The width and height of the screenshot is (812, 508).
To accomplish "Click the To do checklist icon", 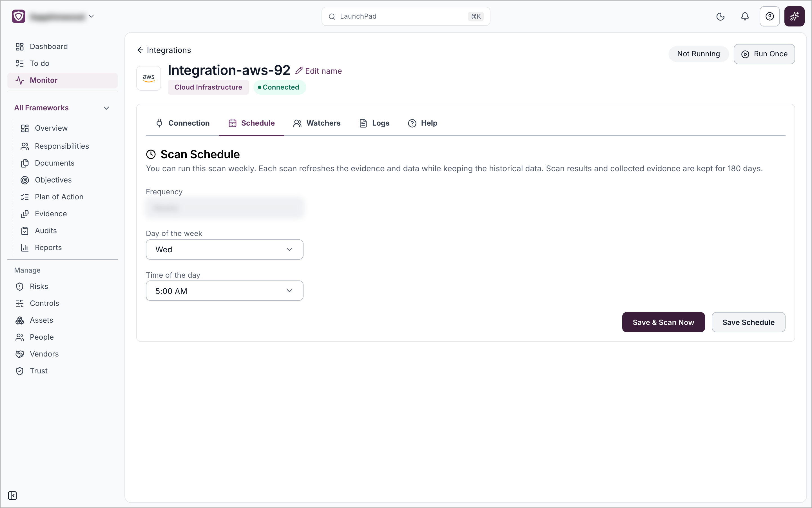I will (19, 63).
